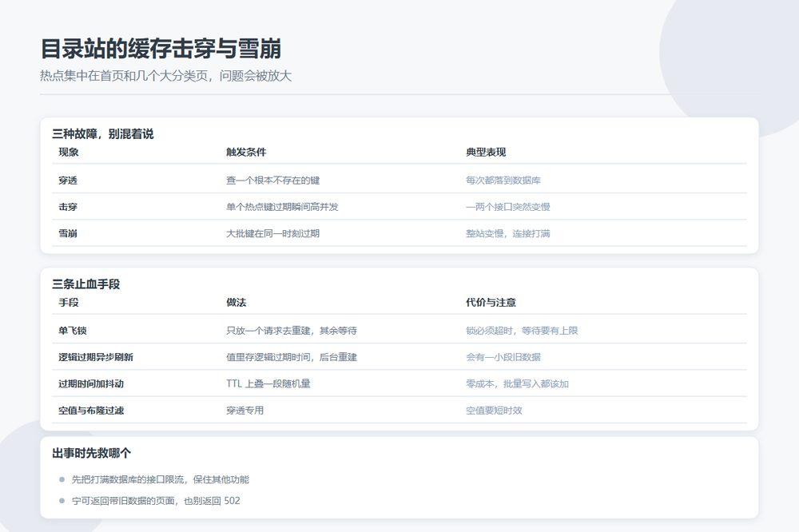This screenshot has width=799, height=532.
Task: Select the column header 现象
Action: 68,152
